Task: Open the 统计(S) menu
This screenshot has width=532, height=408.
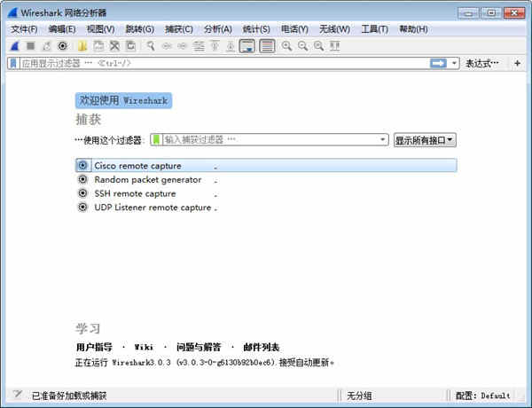Action: tap(256, 29)
